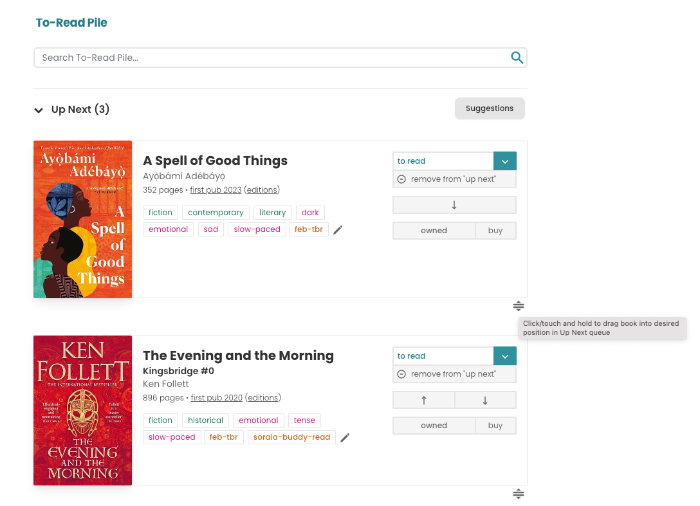Grab drag handle below The Evening and the Morning
This screenshot has height=506, width=700.
click(518, 493)
